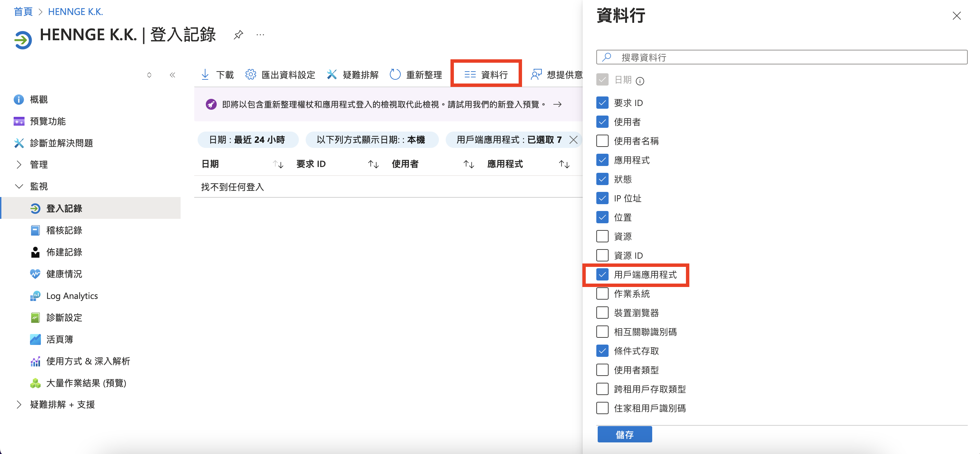Sort the table by 應用程式 column arrows

pyautogui.click(x=564, y=164)
